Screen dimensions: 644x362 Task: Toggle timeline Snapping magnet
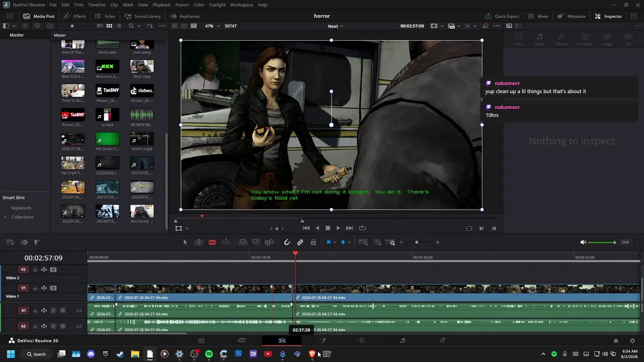coord(287,242)
